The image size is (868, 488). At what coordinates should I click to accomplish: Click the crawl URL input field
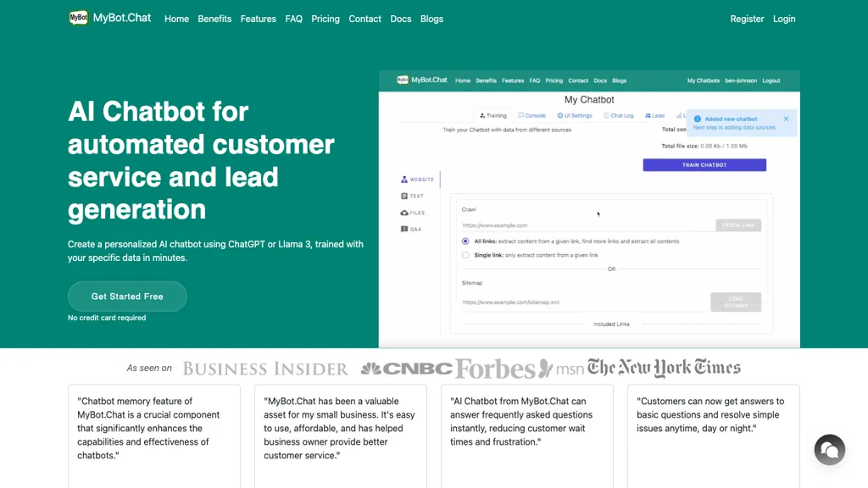587,225
